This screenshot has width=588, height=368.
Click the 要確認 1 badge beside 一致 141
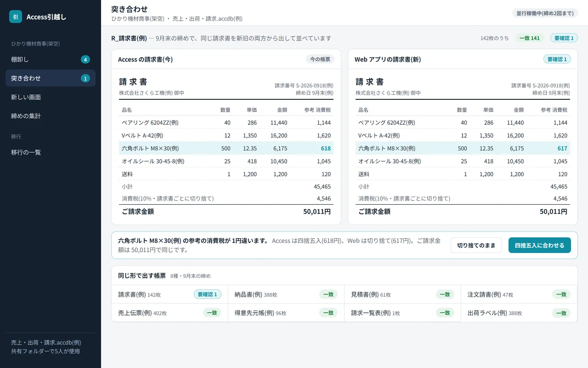pyautogui.click(x=564, y=38)
